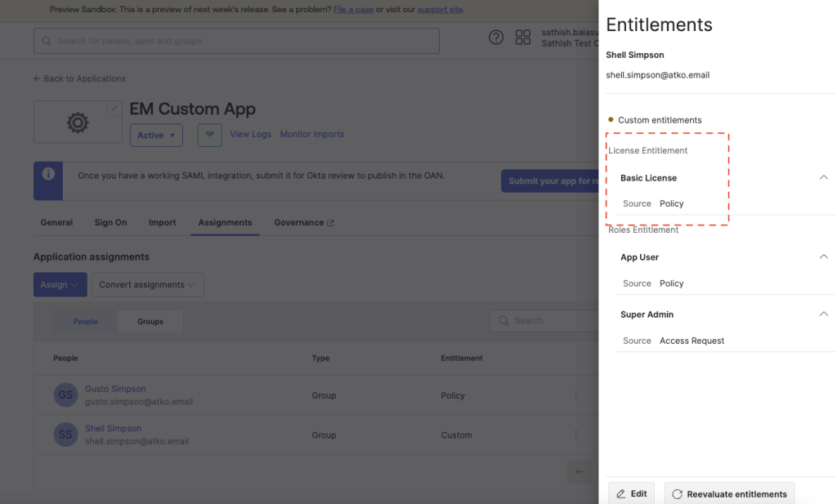Switch the assignments view to Groups
Image resolution: width=837 pixels, height=504 pixels.
(150, 322)
